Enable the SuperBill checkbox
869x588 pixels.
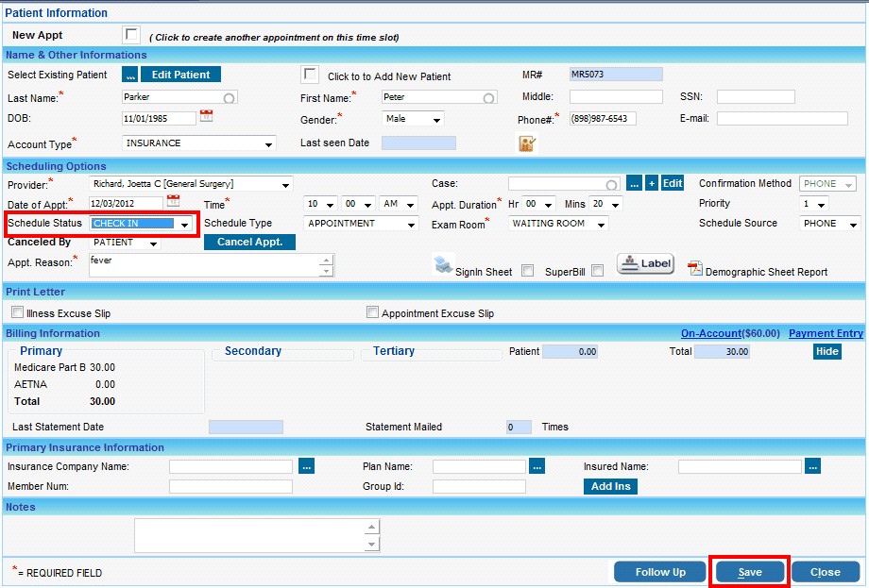click(597, 271)
